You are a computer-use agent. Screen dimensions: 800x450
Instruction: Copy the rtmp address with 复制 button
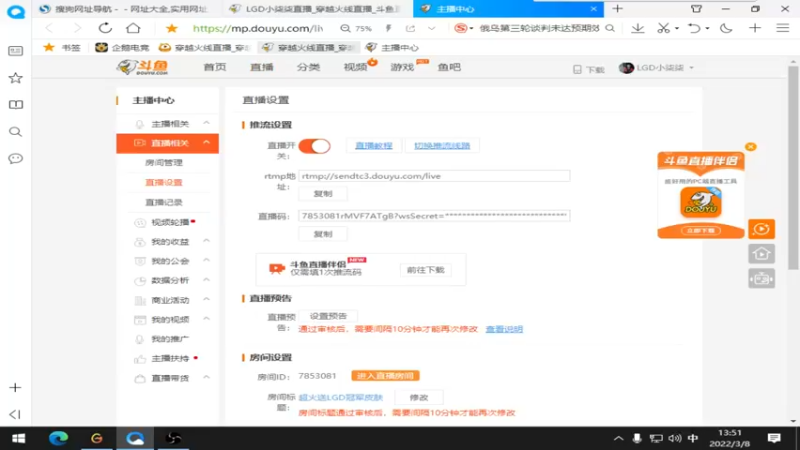tap(322, 194)
